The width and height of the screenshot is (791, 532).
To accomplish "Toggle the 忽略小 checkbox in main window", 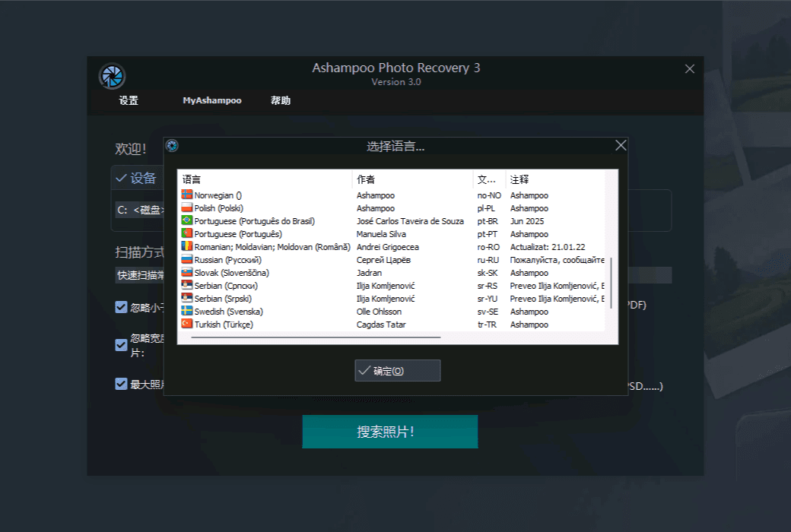I will [121, 307].
